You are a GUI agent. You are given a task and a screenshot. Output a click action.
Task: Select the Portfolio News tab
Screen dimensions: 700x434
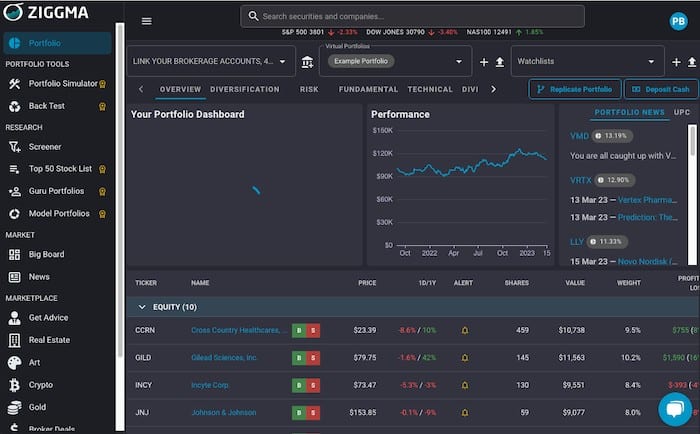629,113
